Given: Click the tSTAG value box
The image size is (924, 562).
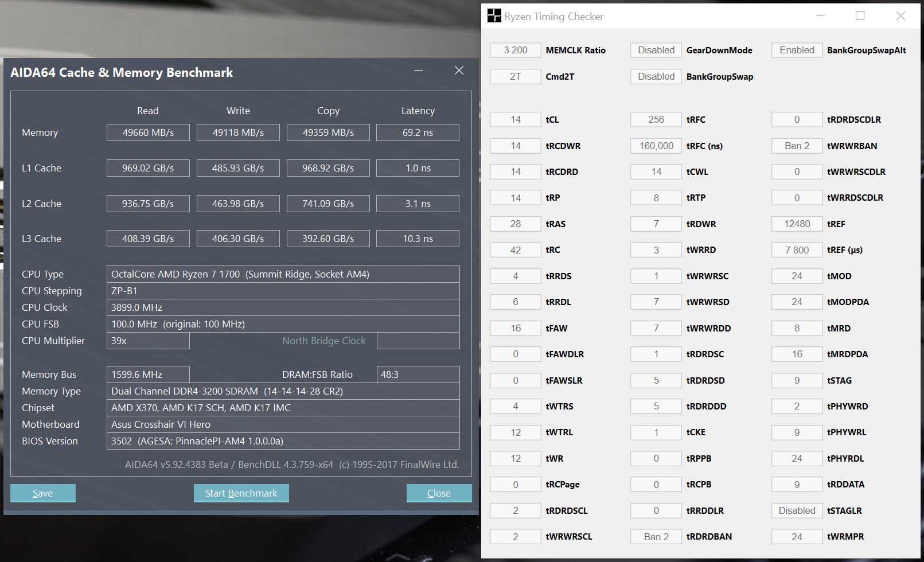Looking at the screenshot, I should pyautogui.click(x=797, y=380).
